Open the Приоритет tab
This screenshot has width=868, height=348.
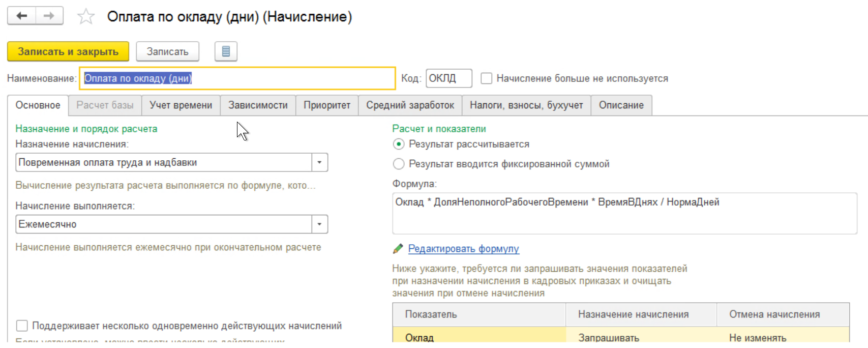[x=327, y=105]
